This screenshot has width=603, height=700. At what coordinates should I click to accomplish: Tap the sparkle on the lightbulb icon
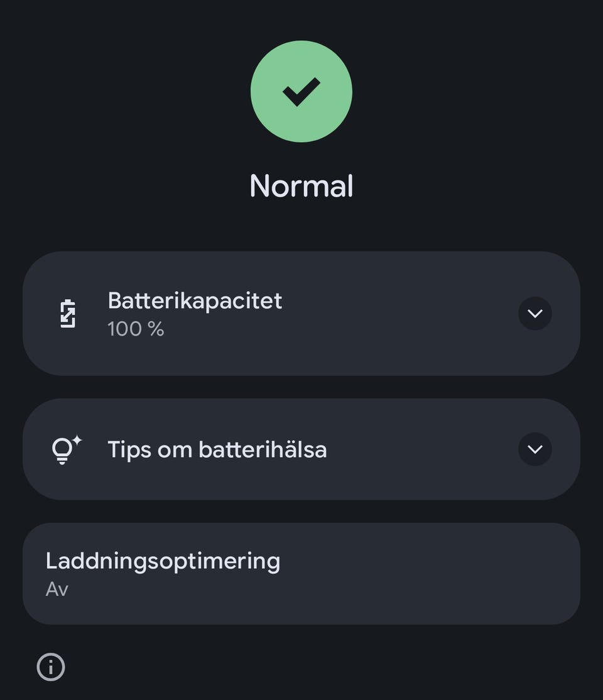point(77,441)
